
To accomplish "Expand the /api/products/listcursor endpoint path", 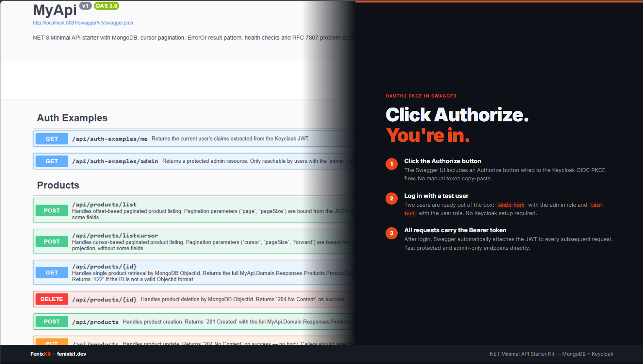I will click(115, 236).
